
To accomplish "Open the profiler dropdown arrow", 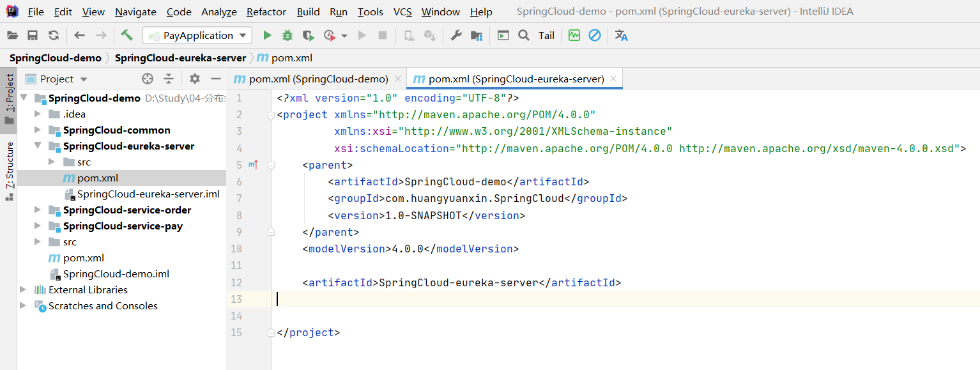I will [344, 36].
